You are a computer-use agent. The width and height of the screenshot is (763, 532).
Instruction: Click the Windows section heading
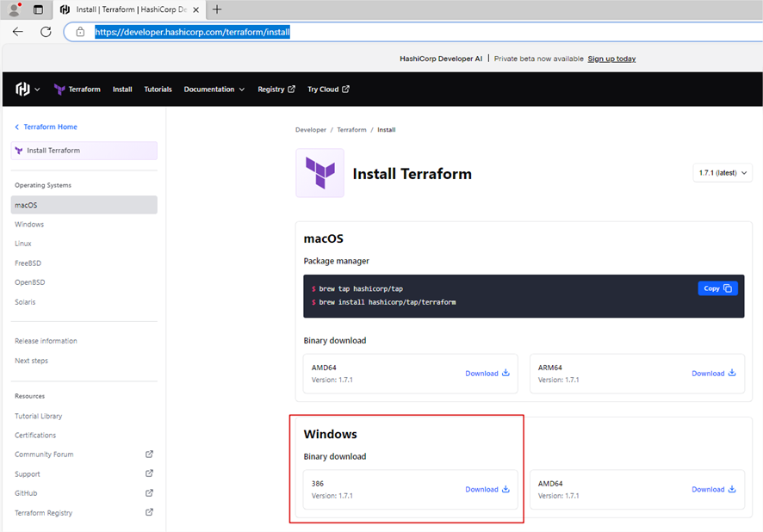331,434
